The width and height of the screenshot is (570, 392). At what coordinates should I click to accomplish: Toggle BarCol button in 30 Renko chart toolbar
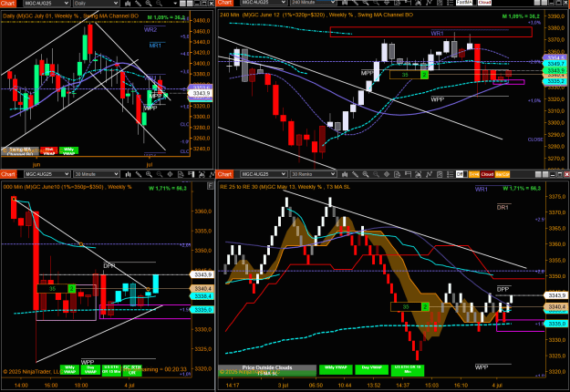pos(503,174)
